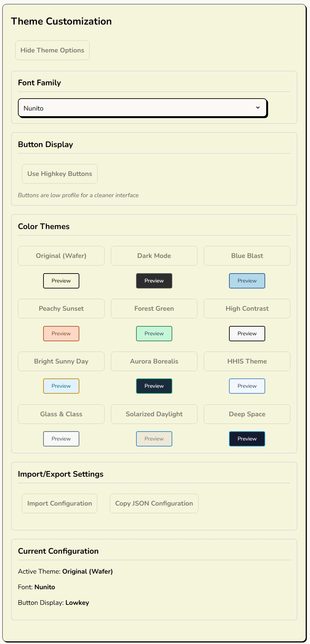Click Import Configuration
Viewport: 310px width, 644px height.
[59, 503]
